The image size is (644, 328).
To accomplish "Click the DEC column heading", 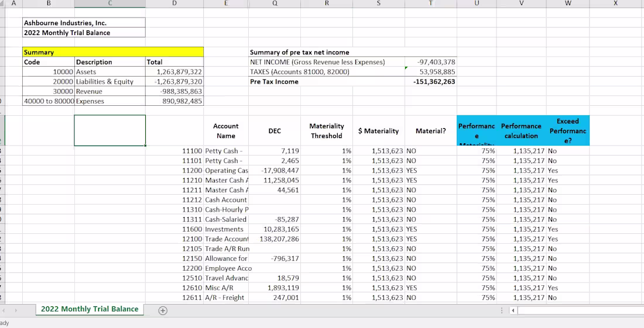I will coord(275,131).
